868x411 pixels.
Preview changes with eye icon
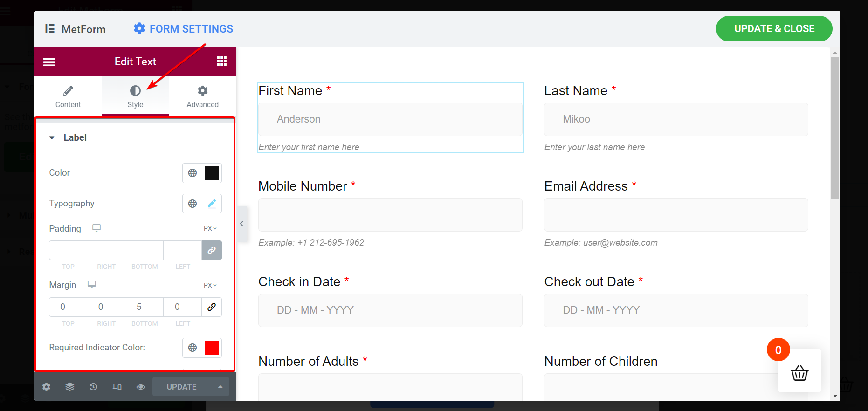coord(141,387)
